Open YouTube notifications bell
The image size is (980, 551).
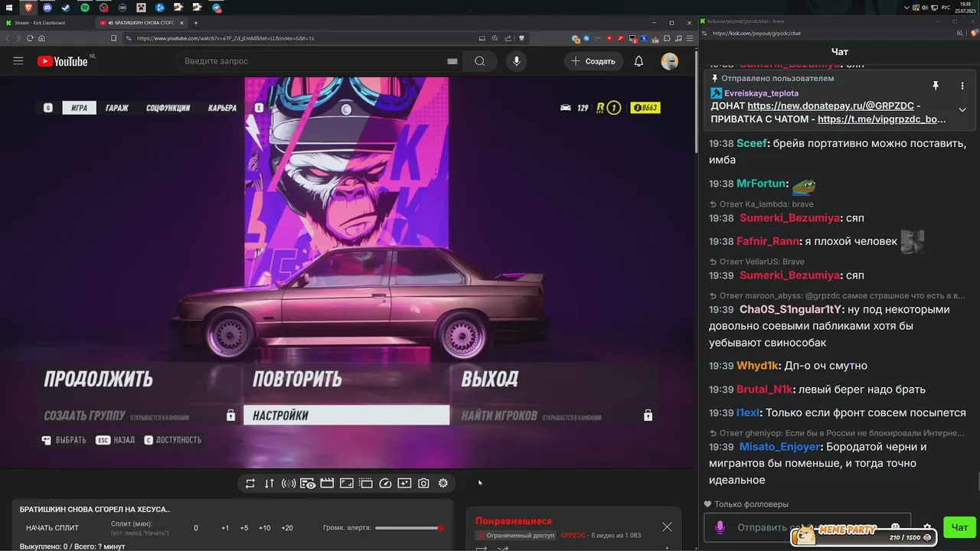pos(639,61)
